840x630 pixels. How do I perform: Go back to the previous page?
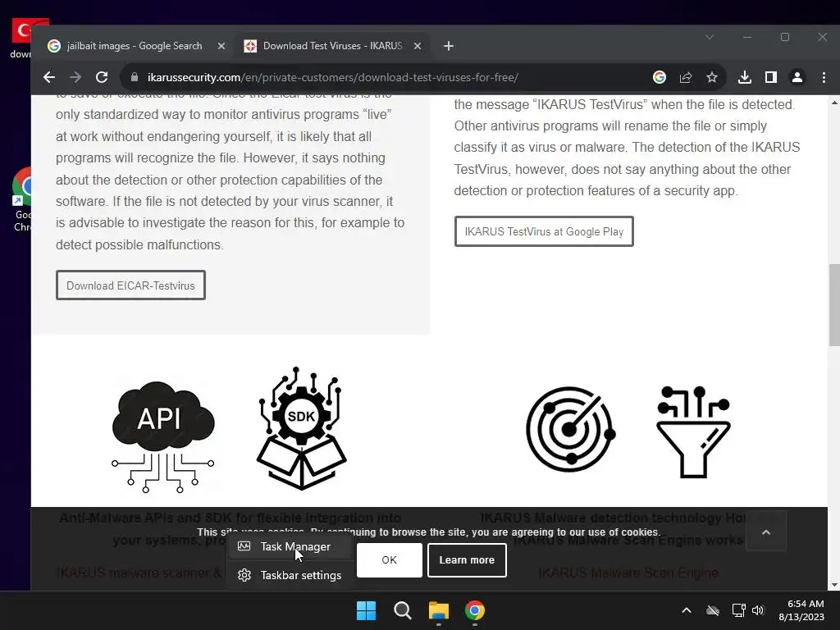coord(49,77)
